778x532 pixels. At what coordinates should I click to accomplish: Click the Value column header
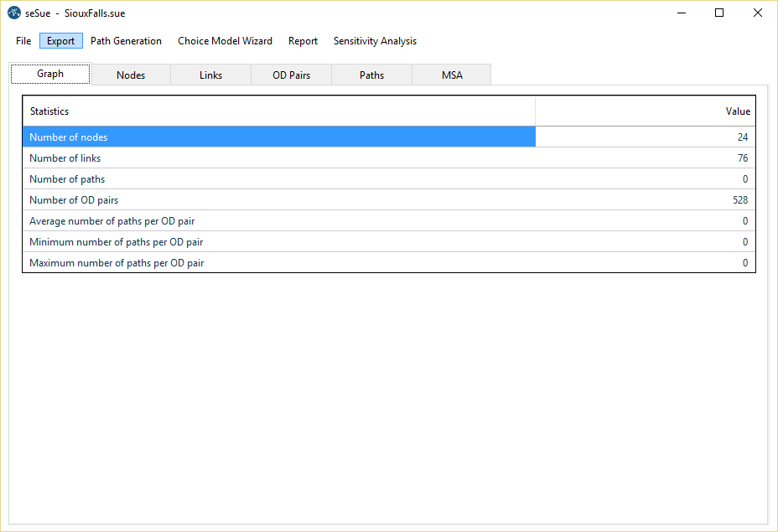(x=645, y=111)
